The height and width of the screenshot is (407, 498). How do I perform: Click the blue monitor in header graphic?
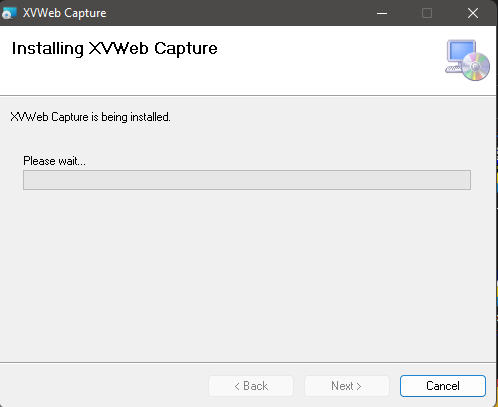tap(460, 52)
